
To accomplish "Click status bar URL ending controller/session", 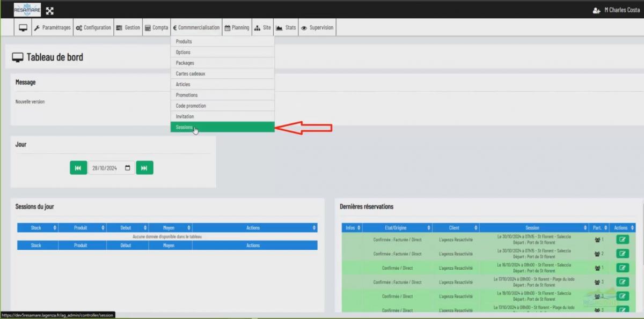I will click(x=57, y=315).
